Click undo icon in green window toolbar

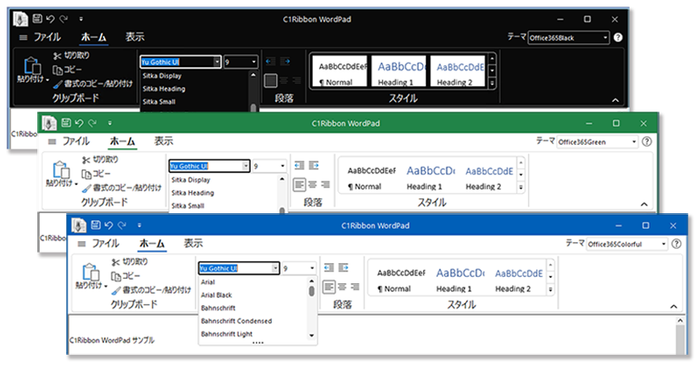pyautogui.click(x=79, y=123)
